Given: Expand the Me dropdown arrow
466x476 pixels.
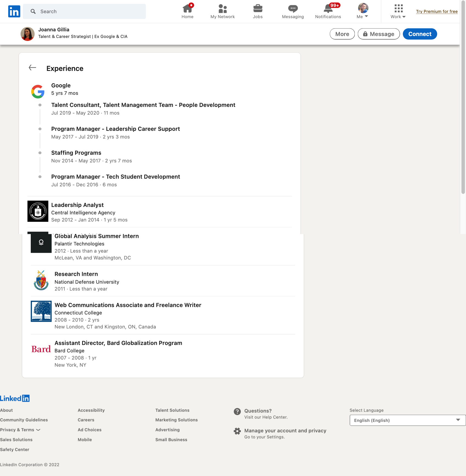Looking at the screenshot, I should point(366,16).
